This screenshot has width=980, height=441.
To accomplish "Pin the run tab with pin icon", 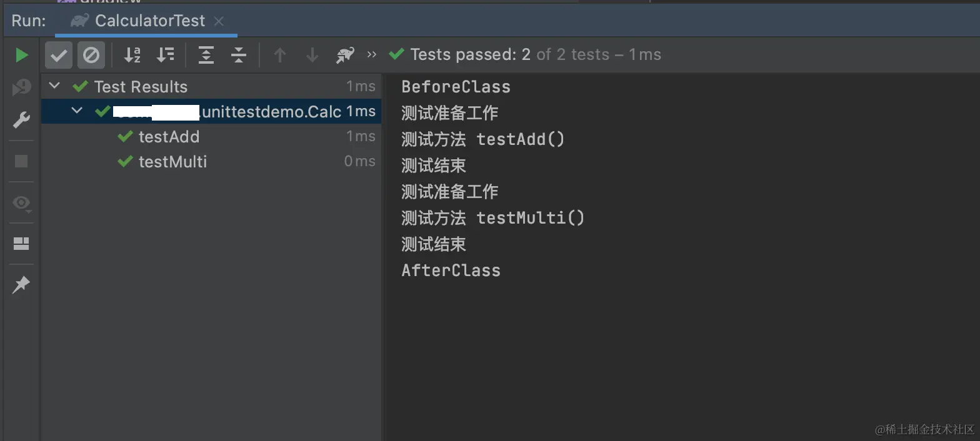I will [x=21, y=285].
